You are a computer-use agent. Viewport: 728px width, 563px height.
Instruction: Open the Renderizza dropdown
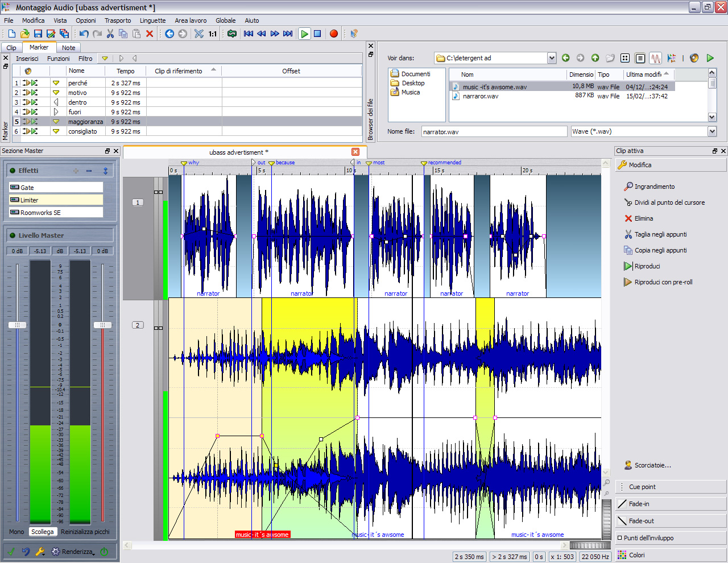(x=73, y=552)
